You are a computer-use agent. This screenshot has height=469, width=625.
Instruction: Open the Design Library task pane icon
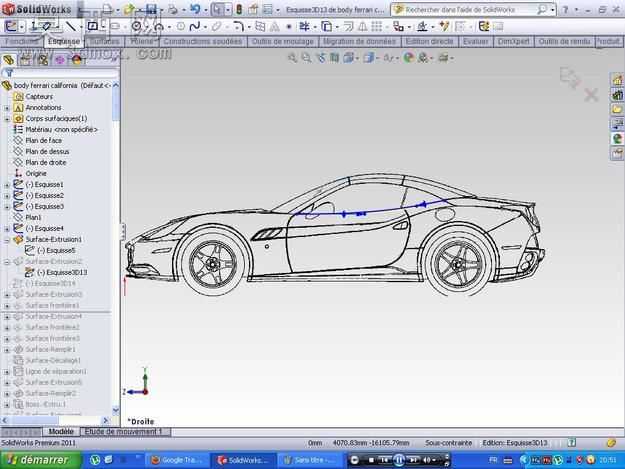(617, 95)
